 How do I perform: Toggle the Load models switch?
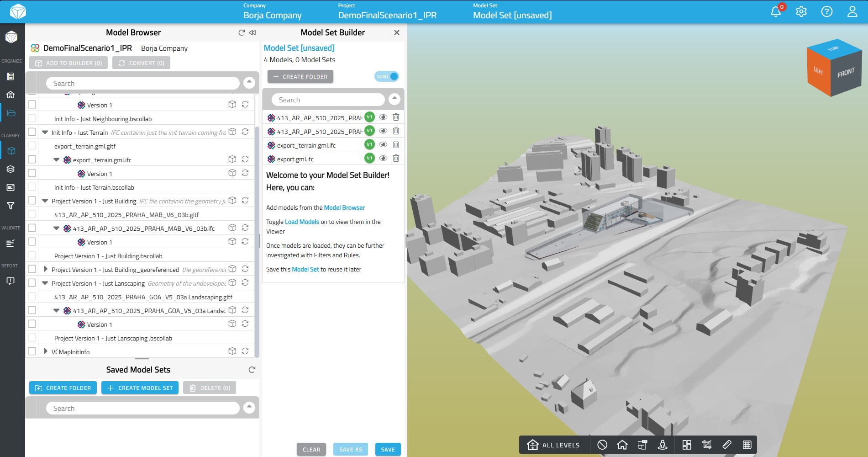point(387,76)
